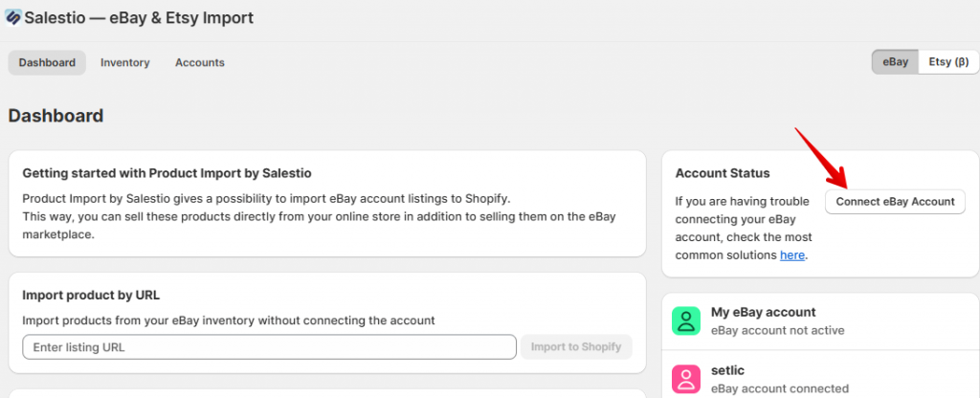Click the 'Getting started with Product Import' heading

pyautogui.click(x=167, y=173)
